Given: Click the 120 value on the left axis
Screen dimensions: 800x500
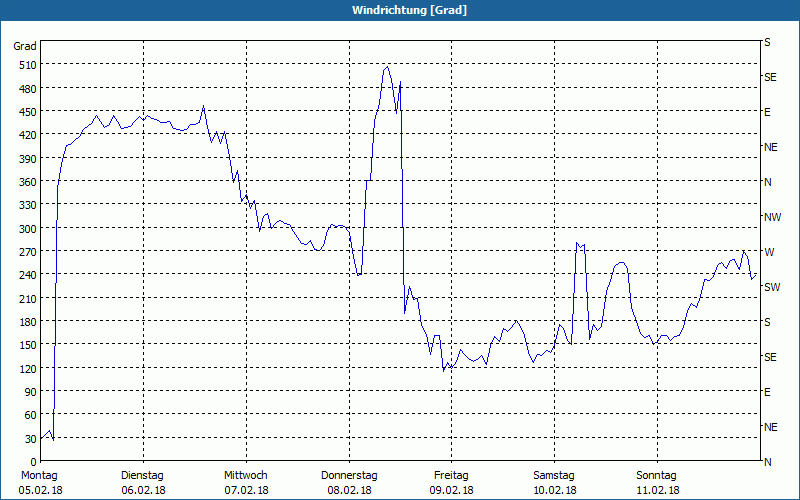Looking at the screenshot, I should 28,369.
